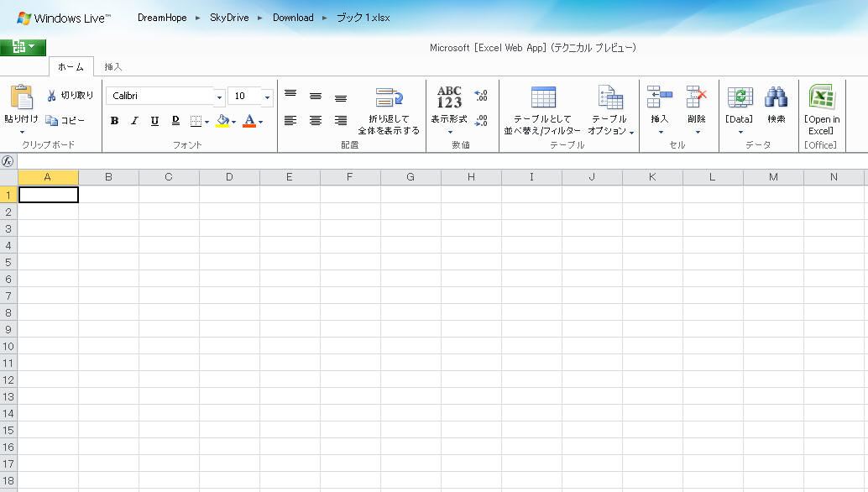Image resolution: width=868 pixels, height=492 pixels.
Task: Toggle Italic formatting
Action: point(134,121)
